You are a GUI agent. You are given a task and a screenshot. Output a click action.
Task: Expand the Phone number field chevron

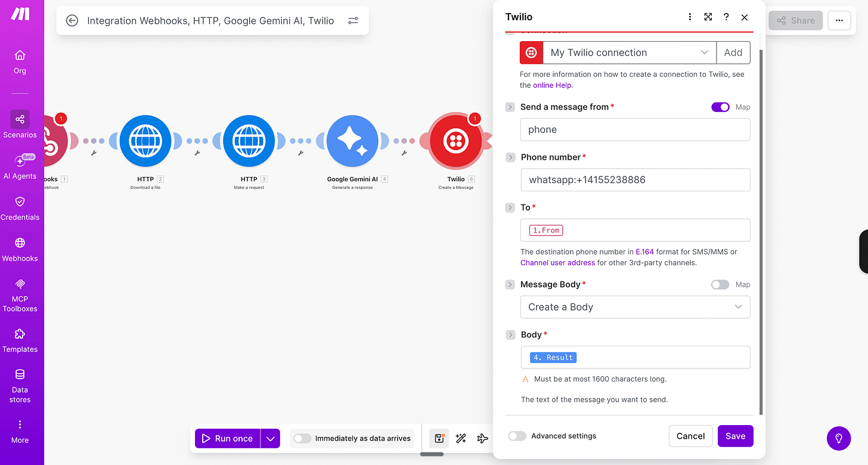pyautogui.click(x=510, y=157)
